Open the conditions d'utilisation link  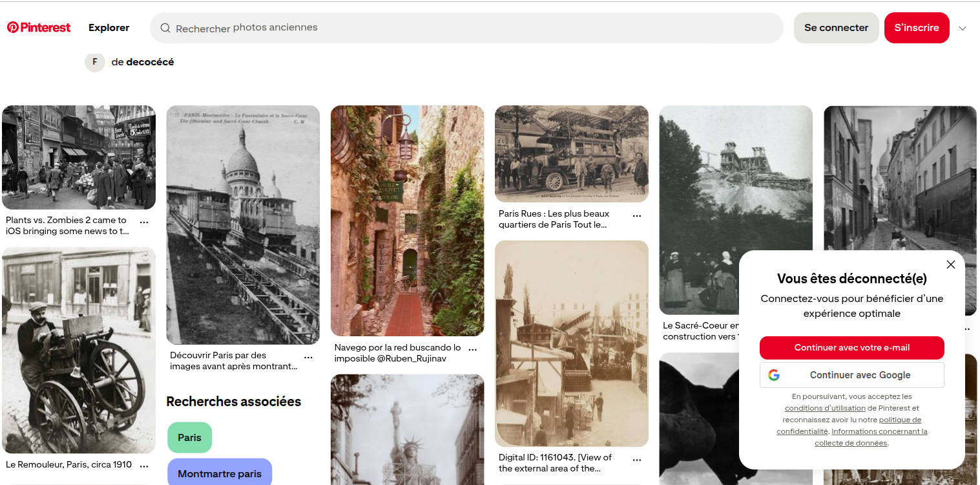824,408
